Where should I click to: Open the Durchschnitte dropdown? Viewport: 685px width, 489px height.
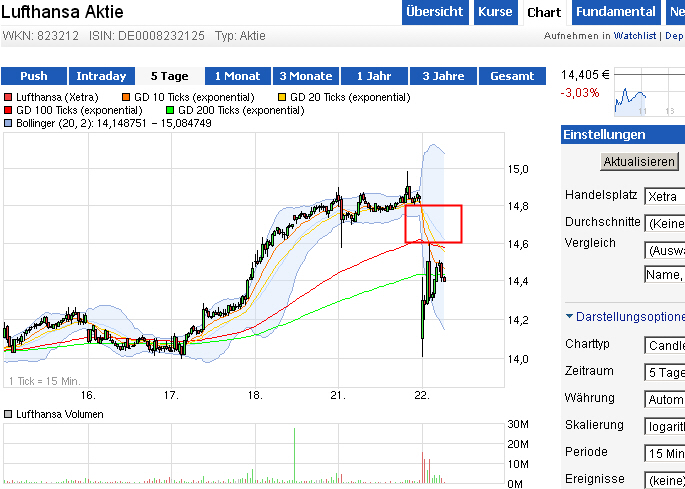tap(664, 223)
